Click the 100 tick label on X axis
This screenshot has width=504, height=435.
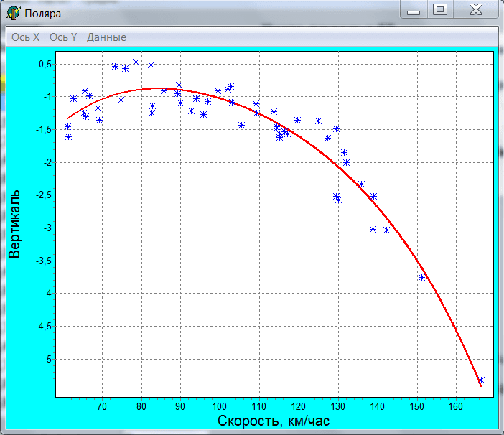(x=220, y=406)
